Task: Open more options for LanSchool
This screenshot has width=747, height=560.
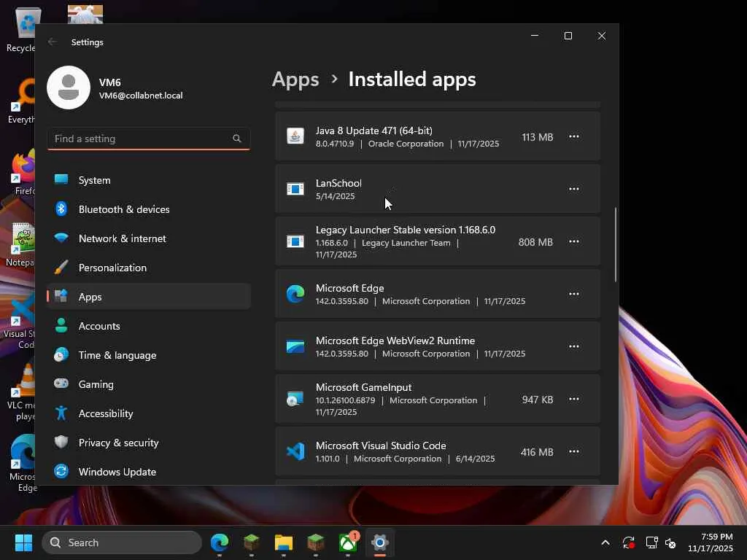Action: click(573, 189)
